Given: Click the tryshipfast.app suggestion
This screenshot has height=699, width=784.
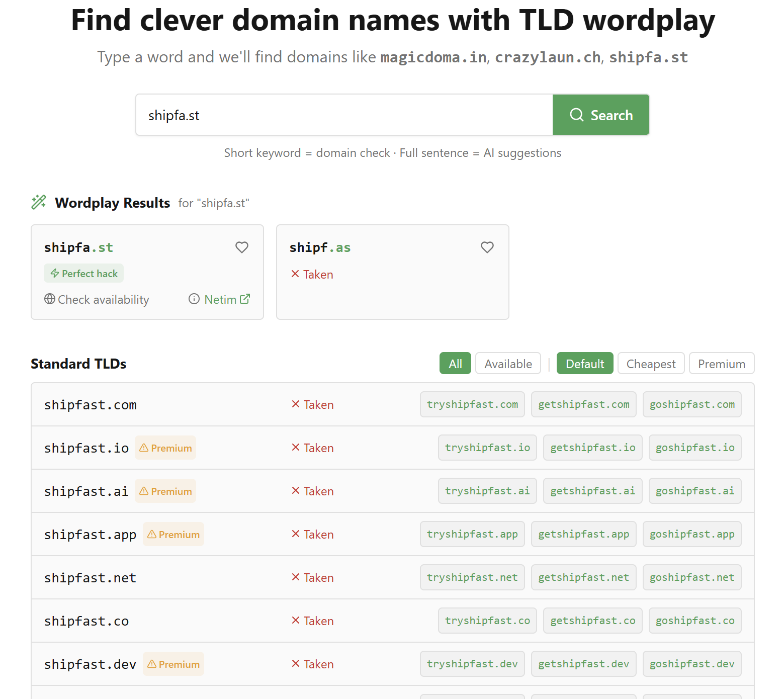Looking at the screenshot, I should coord(472,534).
